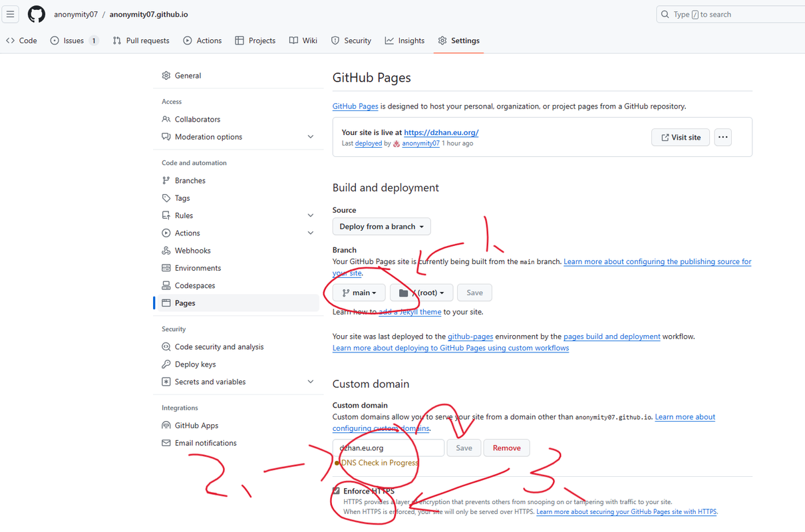The width and height of the screenshot is (805, 532).
Task: Click the Codespaces icon
Action: point(166,286)
